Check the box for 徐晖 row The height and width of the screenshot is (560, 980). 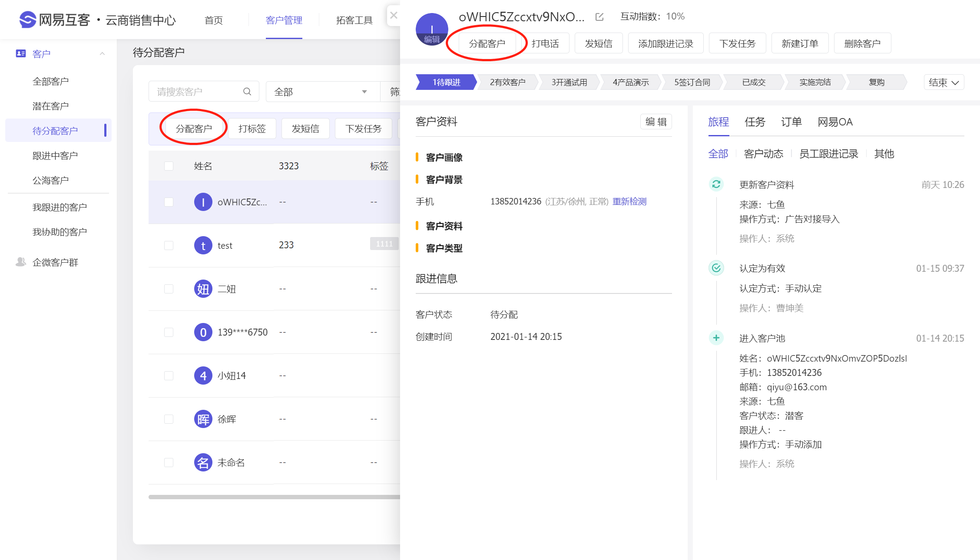point(169,419)
